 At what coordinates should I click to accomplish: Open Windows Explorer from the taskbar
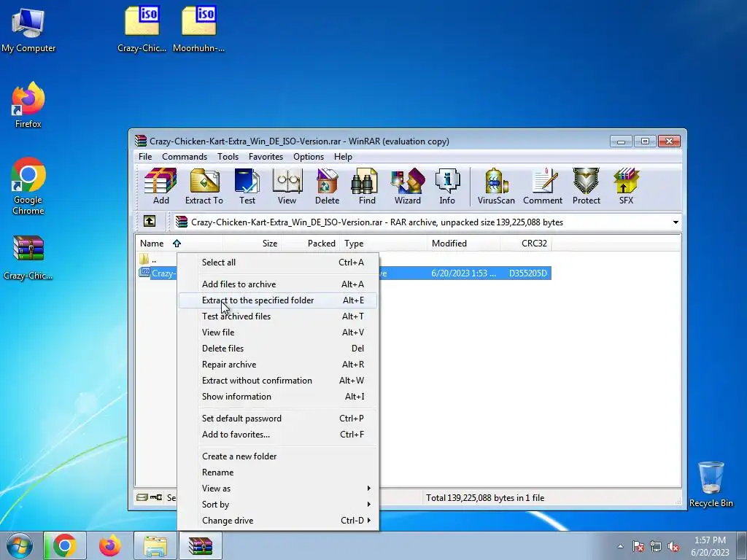[155, 545]
